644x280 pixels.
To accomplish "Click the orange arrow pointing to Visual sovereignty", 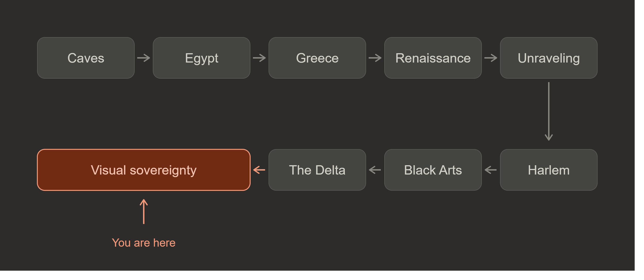I will point(259,170).
